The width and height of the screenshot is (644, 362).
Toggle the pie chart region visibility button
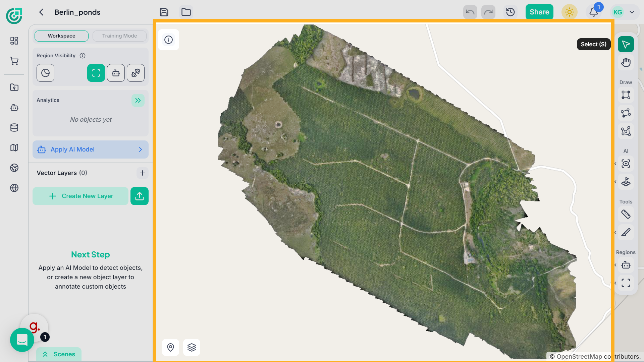tap(45, 73)
